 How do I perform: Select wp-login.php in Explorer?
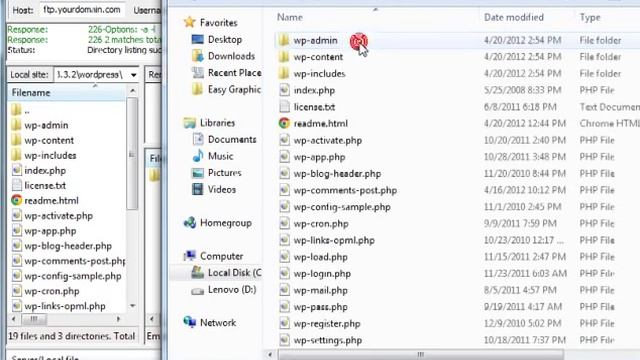coord(322,274)
